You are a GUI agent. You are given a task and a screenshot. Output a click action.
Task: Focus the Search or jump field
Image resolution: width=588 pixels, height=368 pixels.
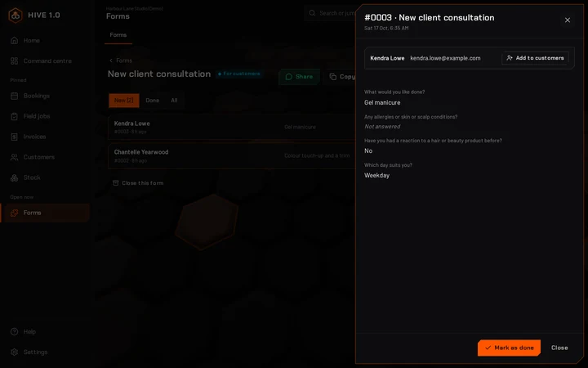tap(330, 13)
